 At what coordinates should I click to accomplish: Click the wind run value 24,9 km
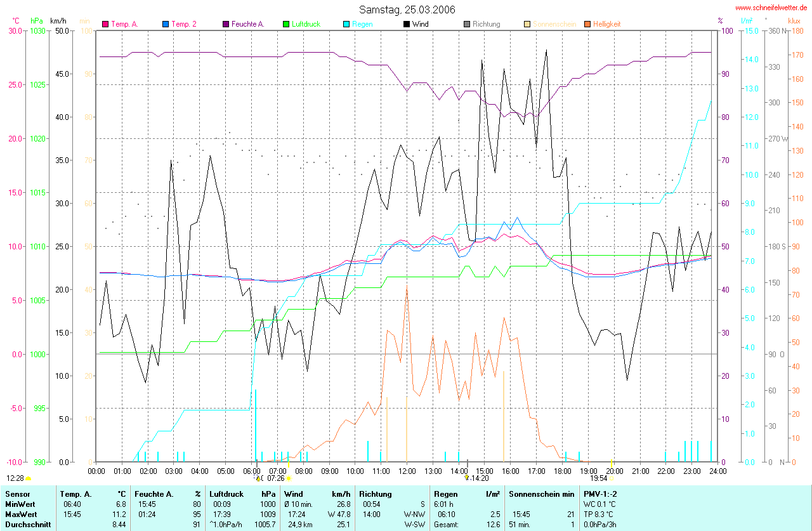(299, 525)
